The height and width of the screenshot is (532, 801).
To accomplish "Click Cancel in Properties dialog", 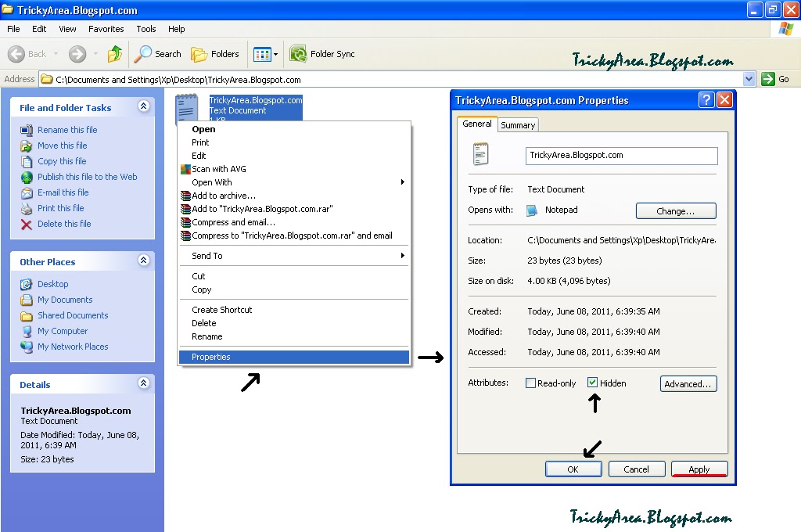I will tap(637, 469).
